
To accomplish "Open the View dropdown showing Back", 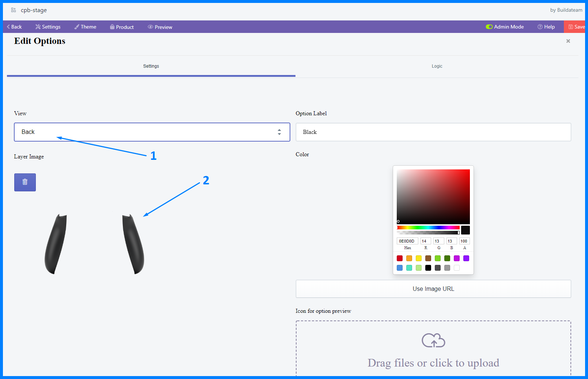I will click(x=152, y=132).
